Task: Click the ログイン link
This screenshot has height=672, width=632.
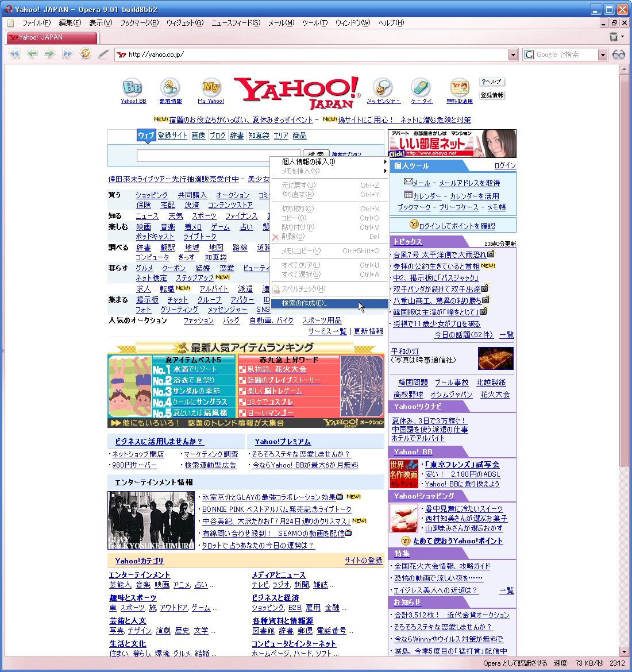Action: point(504,165)
